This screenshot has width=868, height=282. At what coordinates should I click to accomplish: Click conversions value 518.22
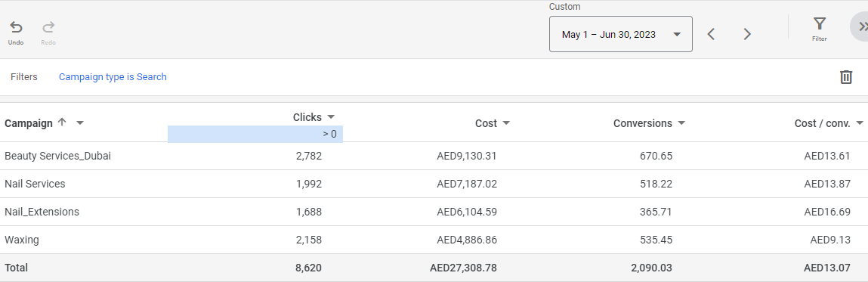coord(656,184)
